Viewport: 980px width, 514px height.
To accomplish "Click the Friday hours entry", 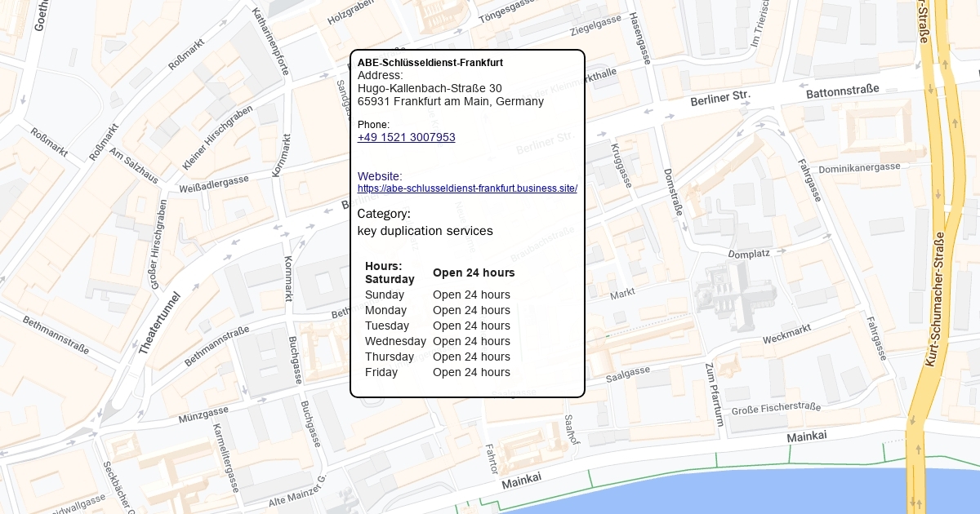I will tap(437, 372).
